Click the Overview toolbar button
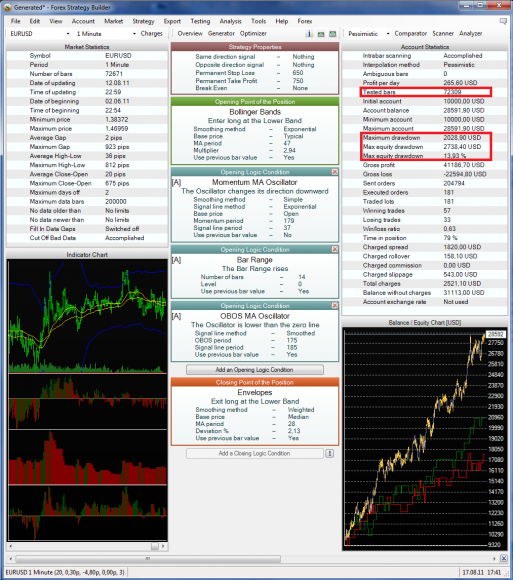Image resolution: width=513 pixels, height=580 pixels. click(x=190, y=34)
